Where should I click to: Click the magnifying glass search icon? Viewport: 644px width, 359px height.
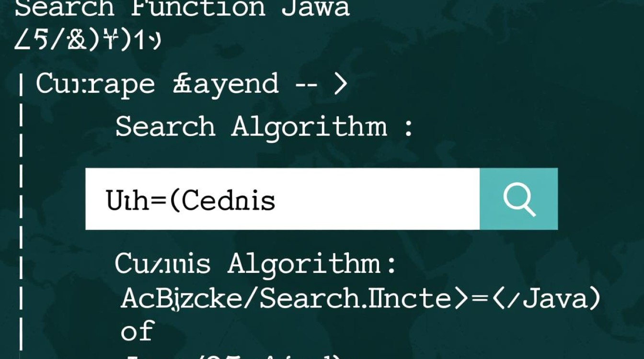point(519,199)
